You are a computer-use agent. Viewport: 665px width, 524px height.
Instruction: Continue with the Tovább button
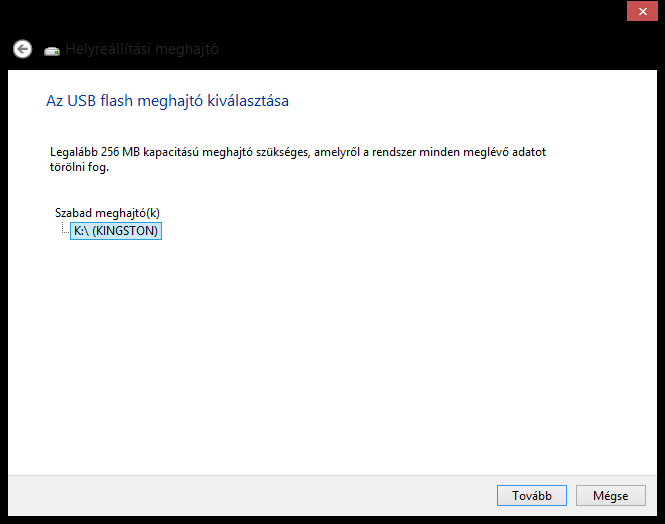click(532, 496)
